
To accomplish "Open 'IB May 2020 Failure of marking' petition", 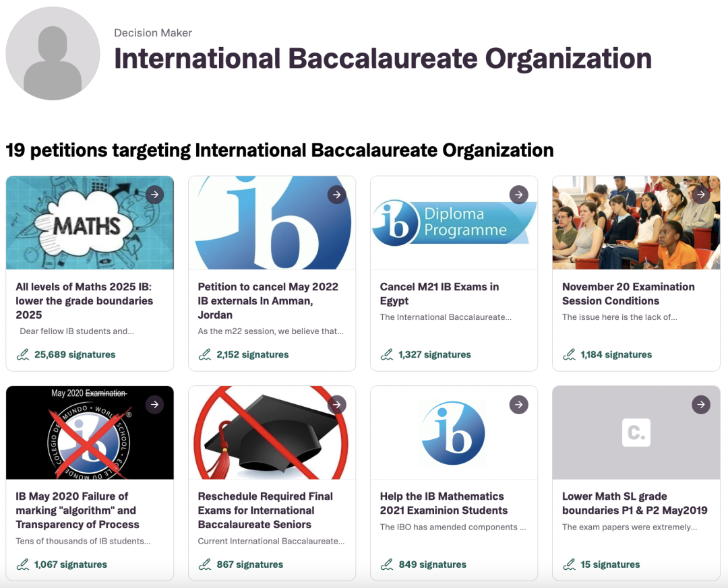I will (78, 511).
